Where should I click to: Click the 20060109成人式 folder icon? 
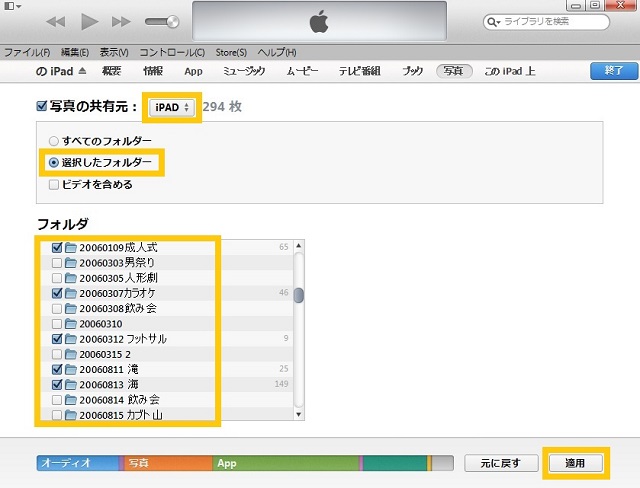(71, 247)
